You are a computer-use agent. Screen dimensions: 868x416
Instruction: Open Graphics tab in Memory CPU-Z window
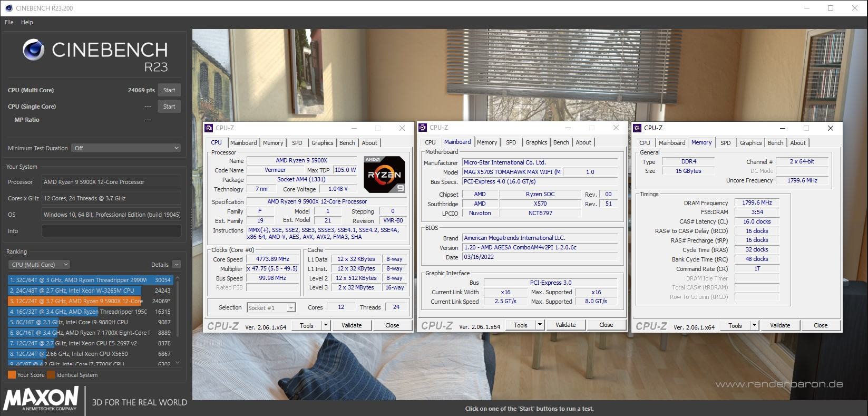[750, 143]
